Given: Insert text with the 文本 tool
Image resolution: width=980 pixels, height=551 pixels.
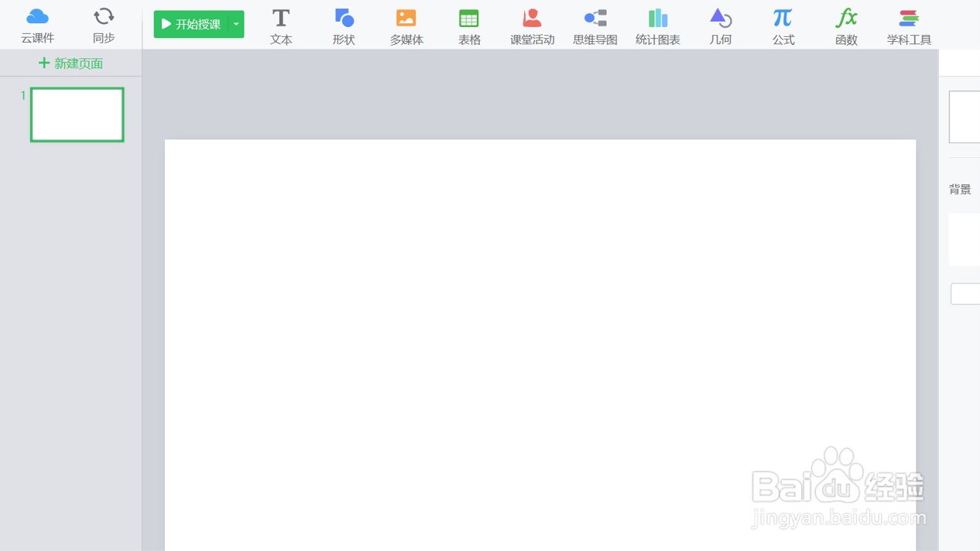Looking at the screenshot, I should (x=281, y=26).
